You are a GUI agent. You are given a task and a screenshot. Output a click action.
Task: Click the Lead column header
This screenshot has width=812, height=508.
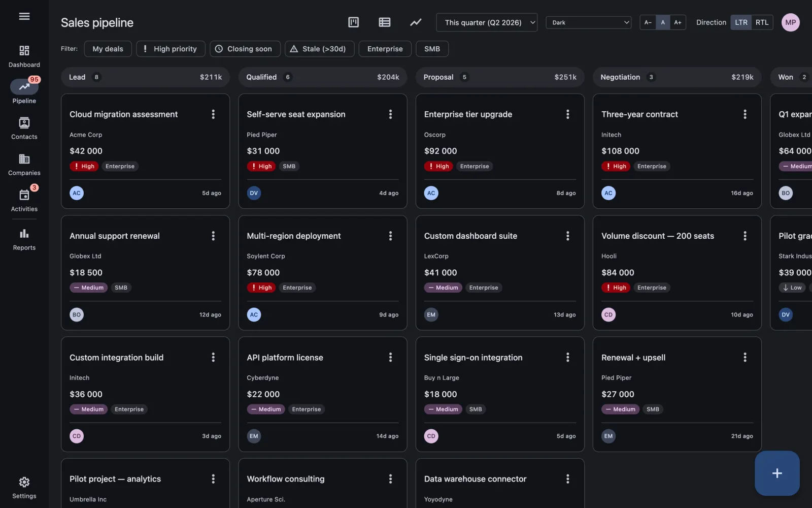[x=145, y=77]
